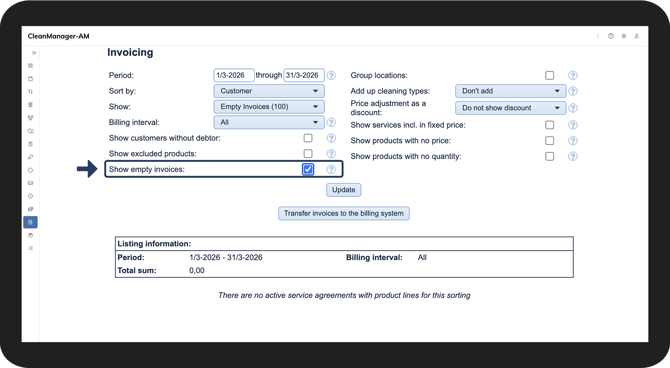
Task: Open help for products with no price
Action: 573,141
